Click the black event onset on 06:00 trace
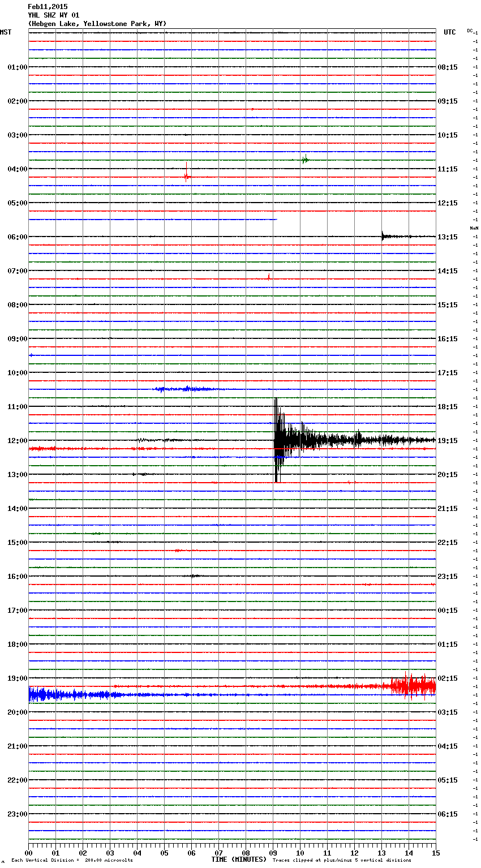Screen dimensions: 481x868 coord(383,236)
